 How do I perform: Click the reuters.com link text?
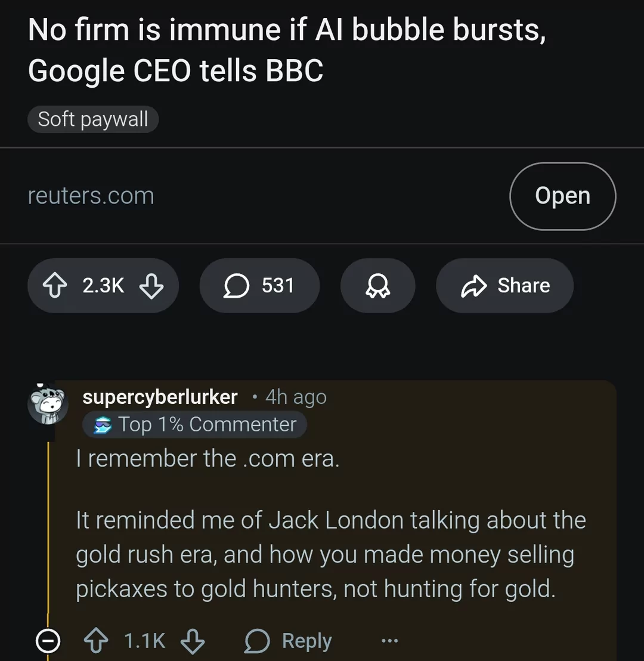91,196
